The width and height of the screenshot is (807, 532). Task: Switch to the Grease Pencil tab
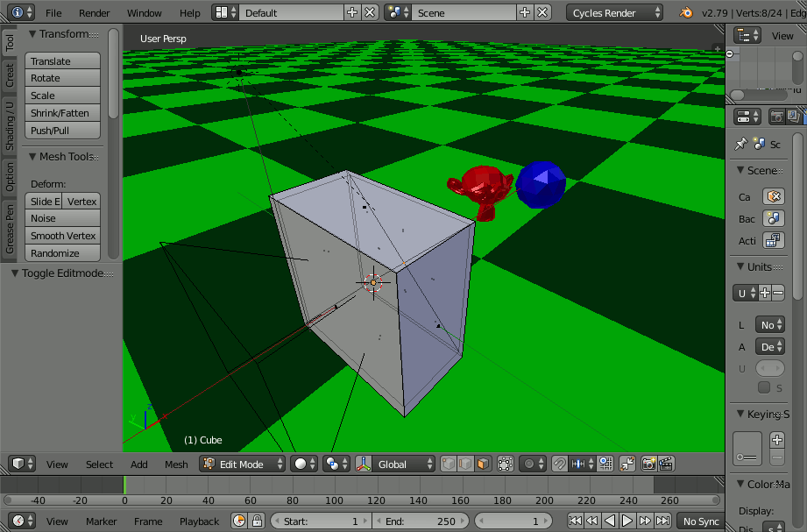pyautogui.click(x=10, y=230)
